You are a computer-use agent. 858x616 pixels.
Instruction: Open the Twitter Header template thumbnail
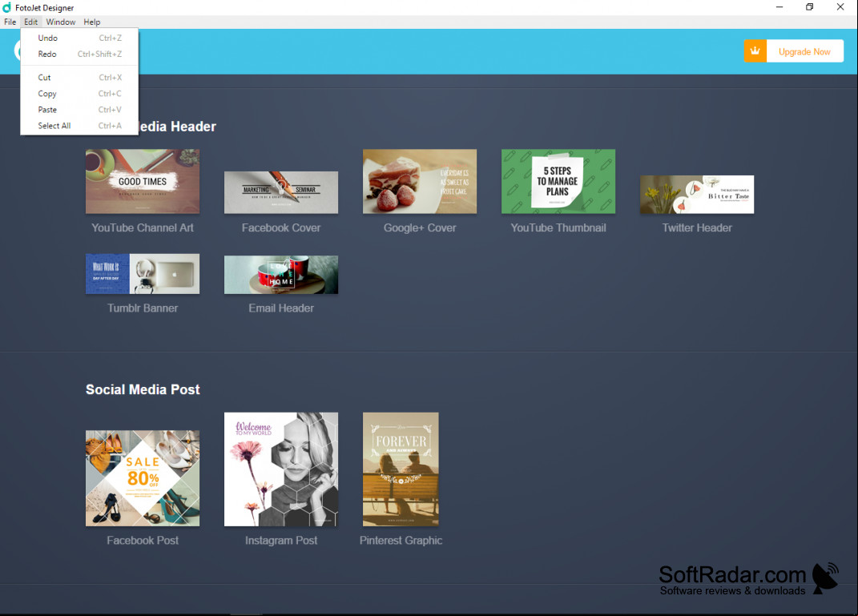(x=697, y=195)
